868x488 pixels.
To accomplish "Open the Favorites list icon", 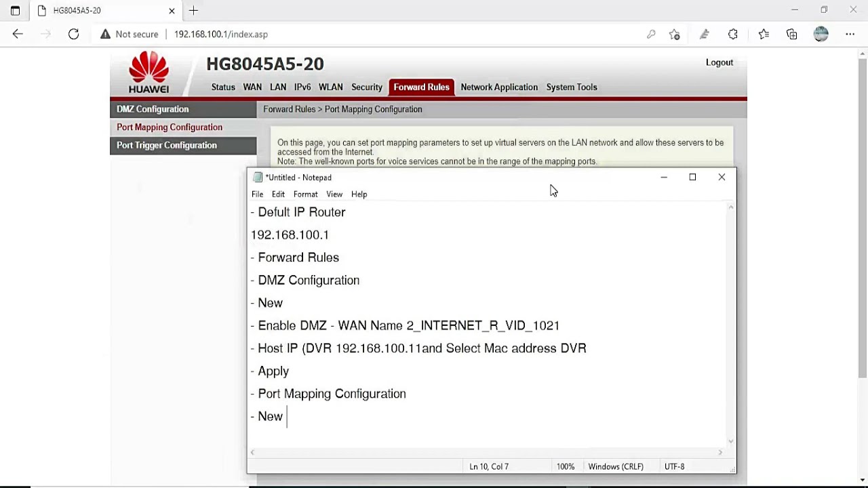I will click(764, 34).
